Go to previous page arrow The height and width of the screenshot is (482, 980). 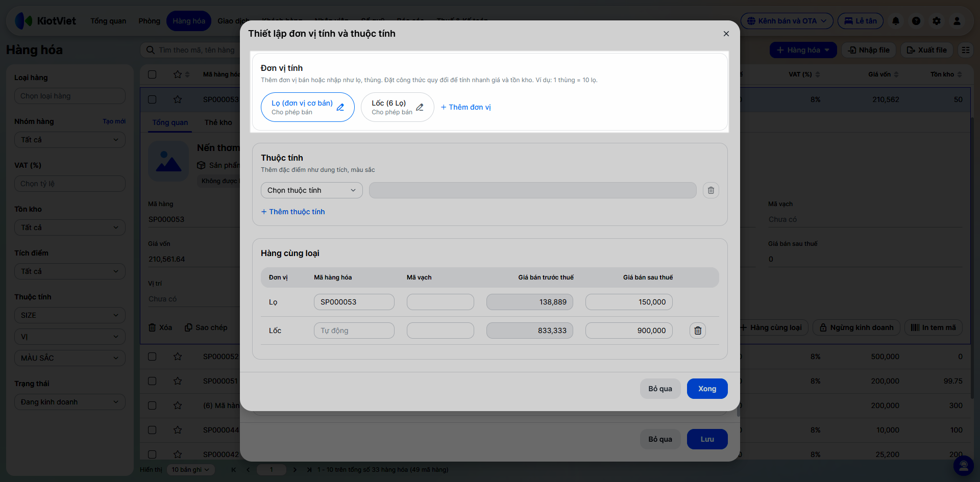[x=248, y=470]
